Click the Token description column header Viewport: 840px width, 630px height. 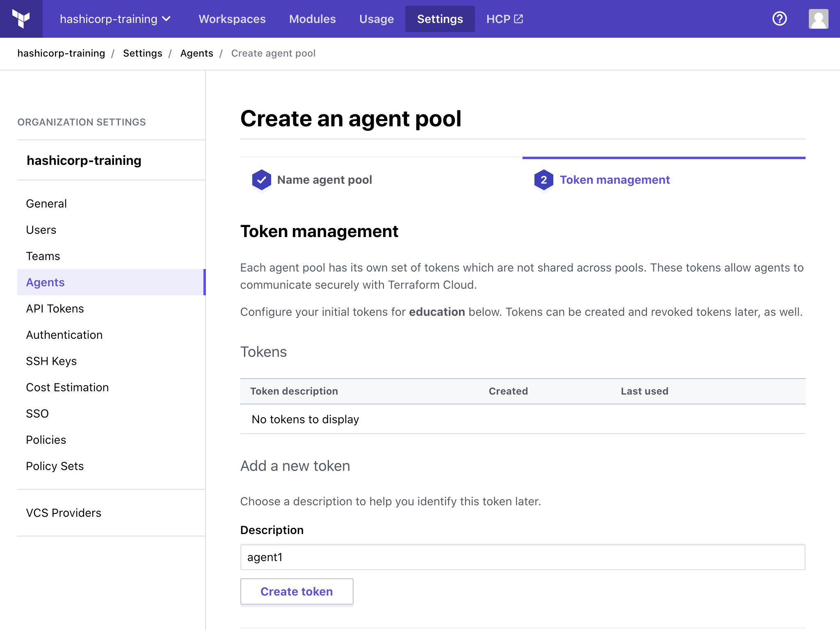pos(294,391)
